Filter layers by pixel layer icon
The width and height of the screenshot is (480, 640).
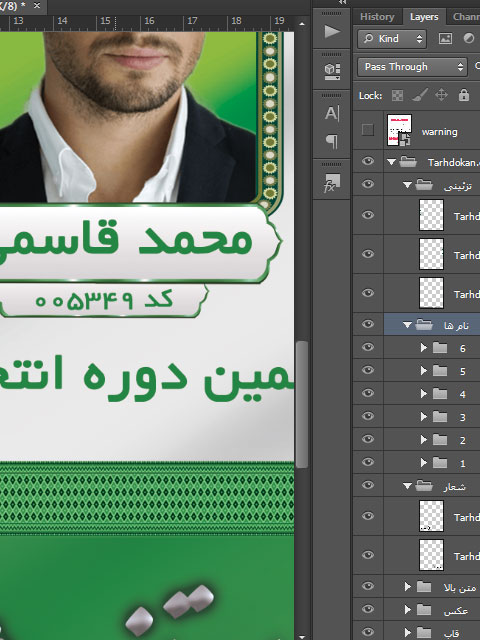pos(445,39)
